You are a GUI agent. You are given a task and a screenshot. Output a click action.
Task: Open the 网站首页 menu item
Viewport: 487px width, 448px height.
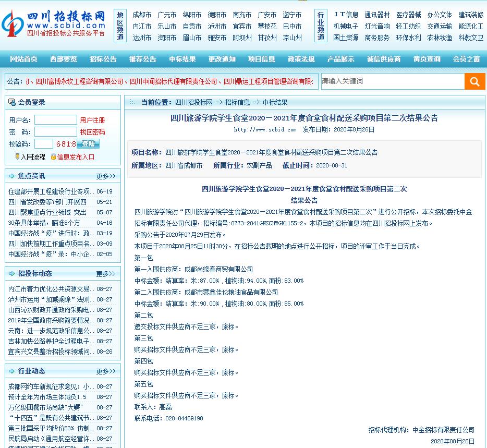point(23,59)
